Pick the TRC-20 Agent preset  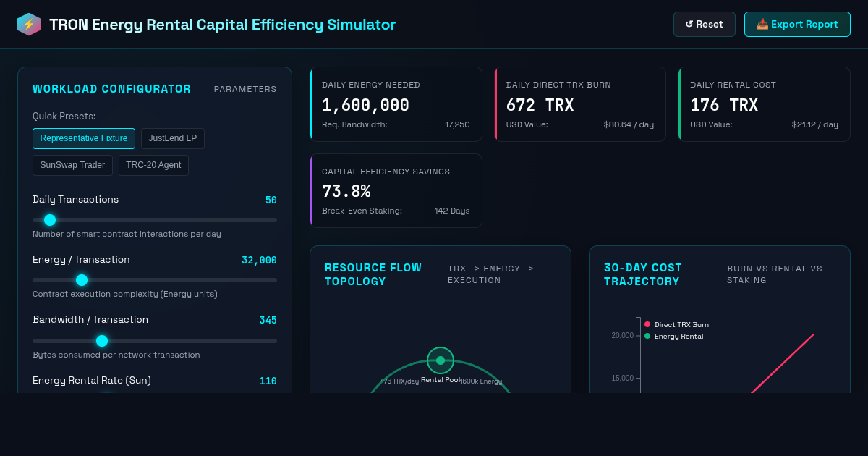(x=153, y=165)
